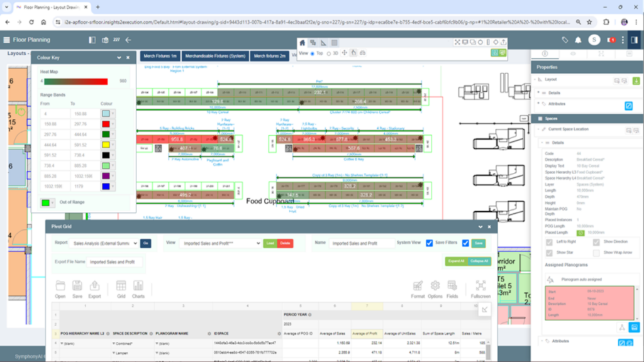The width and height of the screenshot is (644, 362).
Task: Click the home icon in view toolbar
Action: point(303,43)
